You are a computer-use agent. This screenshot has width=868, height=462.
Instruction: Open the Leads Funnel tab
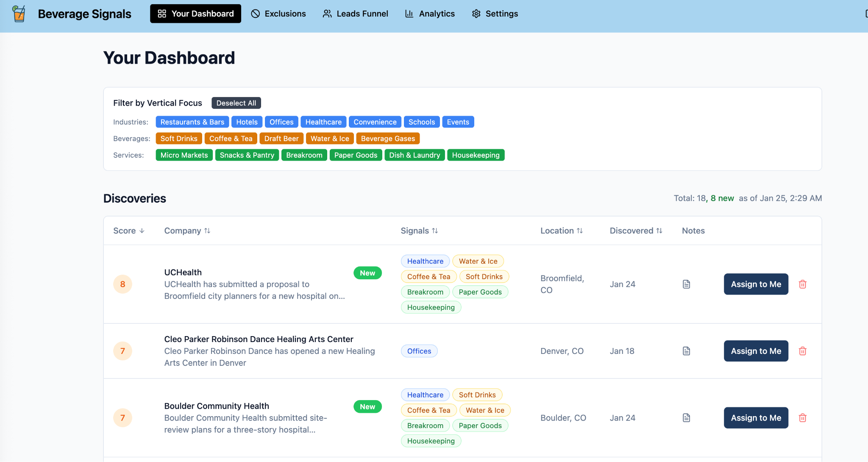355,14
